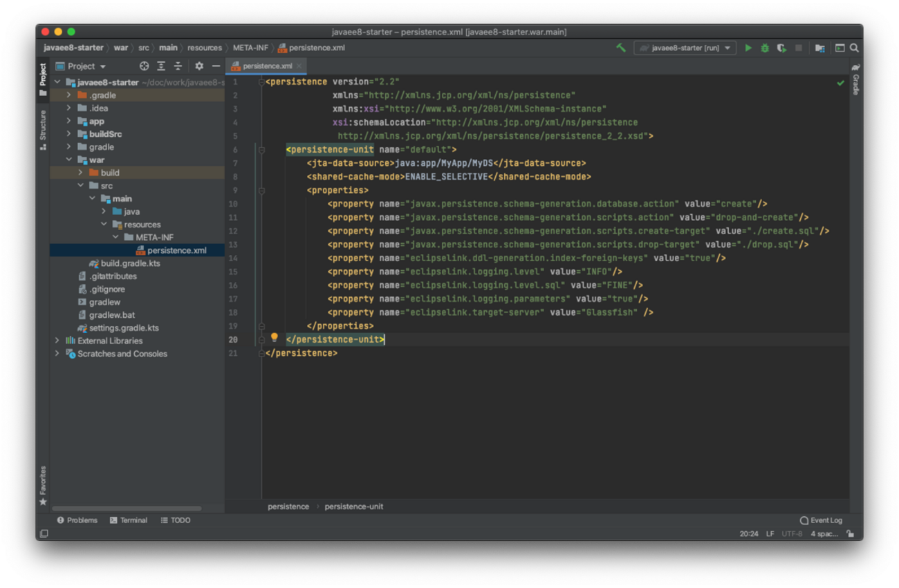Click the green hammer Build Project icon
This screenshot has width=899, height=588.
point(620,48)
